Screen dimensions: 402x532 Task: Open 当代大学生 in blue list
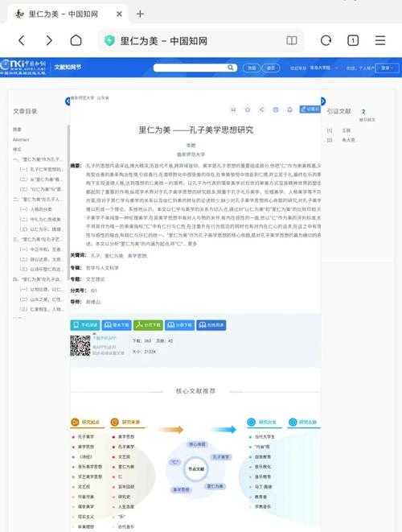[x=265, y=437]
